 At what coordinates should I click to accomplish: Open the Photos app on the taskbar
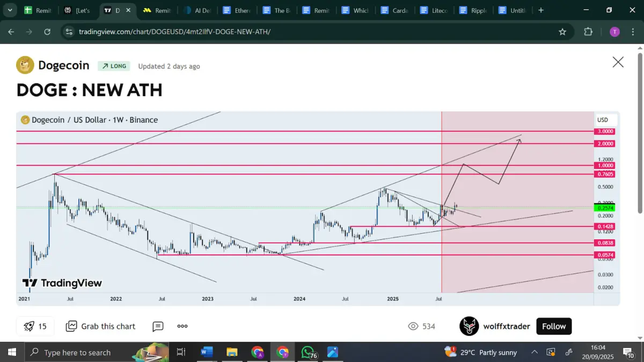(333, 352)
